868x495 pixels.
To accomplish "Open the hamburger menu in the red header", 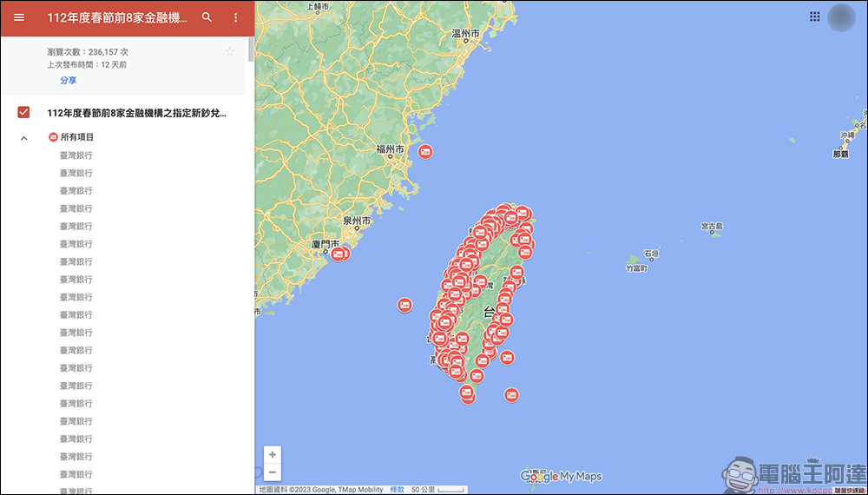I will [19, 17].
